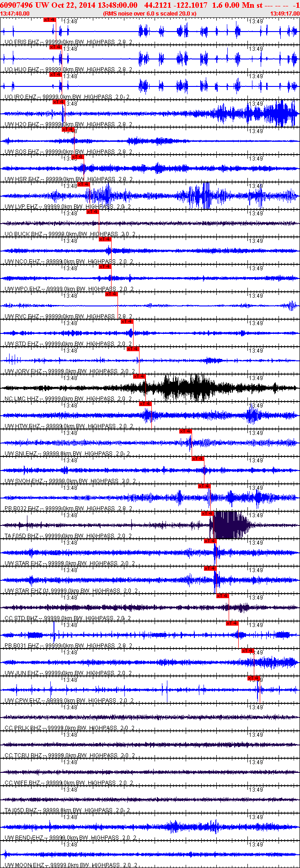
Task: Select the UW JORV EHZ station label
Action: (x=70, y=371)
